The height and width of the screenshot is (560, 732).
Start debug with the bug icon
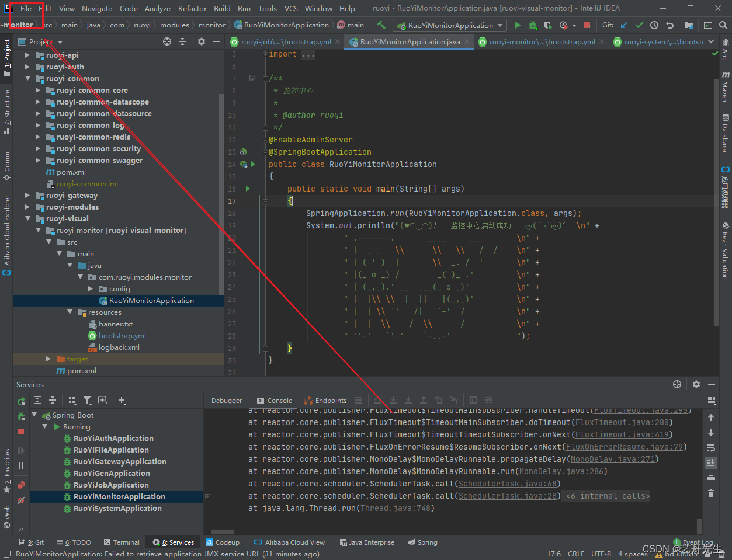click(x=533, y=25)
